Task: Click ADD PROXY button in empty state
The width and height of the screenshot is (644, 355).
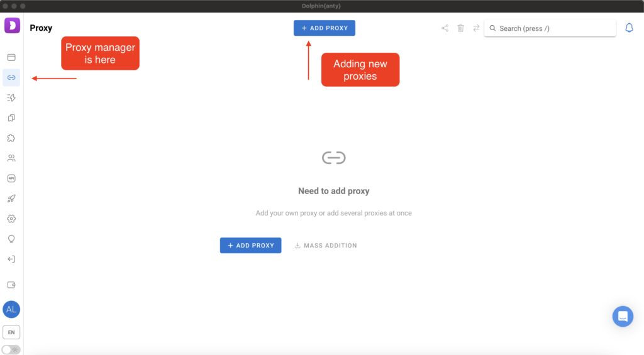Action: pyautogui.click(x=250, y=246)
